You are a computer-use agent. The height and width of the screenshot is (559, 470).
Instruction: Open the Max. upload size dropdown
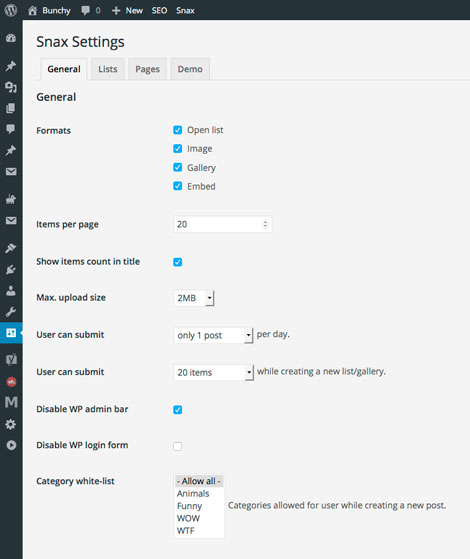[x=194, y=298]
